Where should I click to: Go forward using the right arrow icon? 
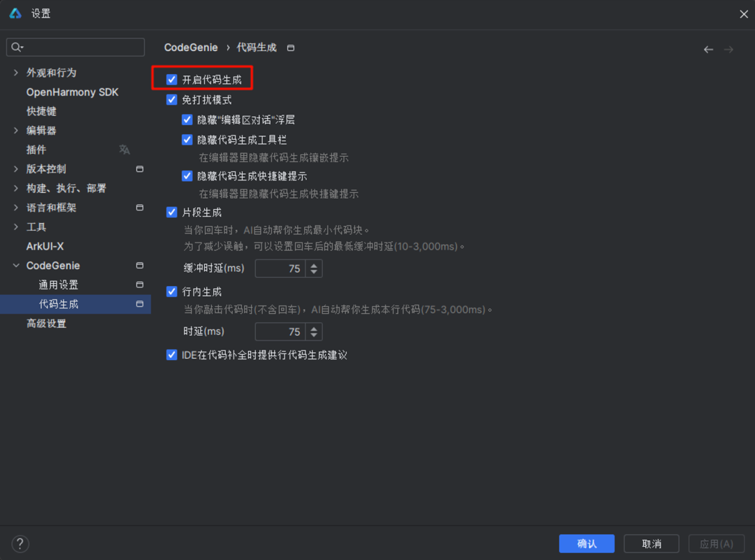click(x=728, y=49)
